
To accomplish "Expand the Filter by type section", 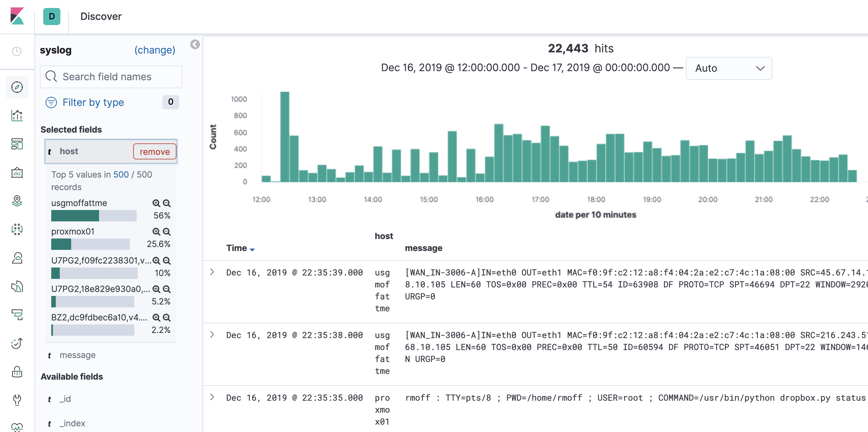I will tap(93, 102).
